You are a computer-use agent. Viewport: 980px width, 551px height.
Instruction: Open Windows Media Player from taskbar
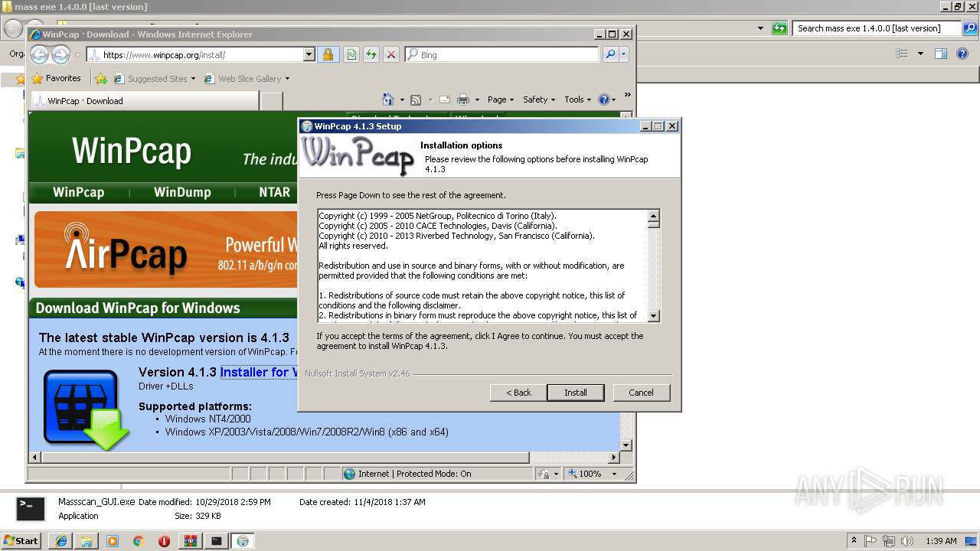tap(113, 541)
